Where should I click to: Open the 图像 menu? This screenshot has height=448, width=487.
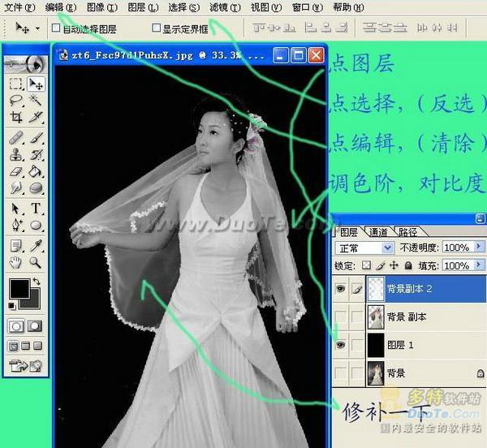pos(102,7)
